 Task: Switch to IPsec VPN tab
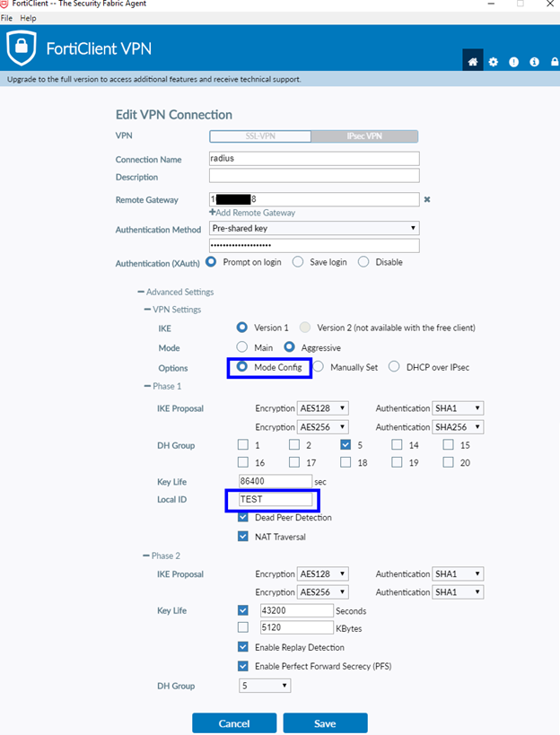[364, 136]
